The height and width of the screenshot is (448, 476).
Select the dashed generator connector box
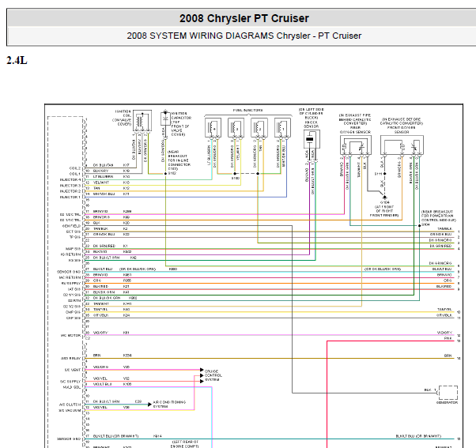point(448,393)
